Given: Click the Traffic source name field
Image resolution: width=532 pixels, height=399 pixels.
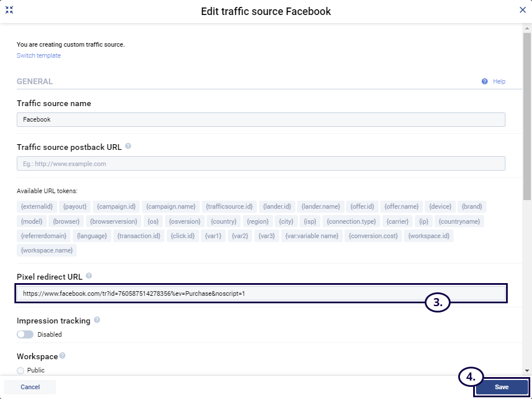Looking at the screenshot, I should (261, 119).
